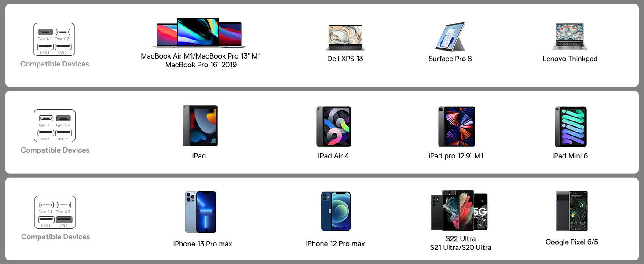Click the S21 Ultra/S20 Ultra caption
The width and height of the screenshot is (644, 264).
461,248
